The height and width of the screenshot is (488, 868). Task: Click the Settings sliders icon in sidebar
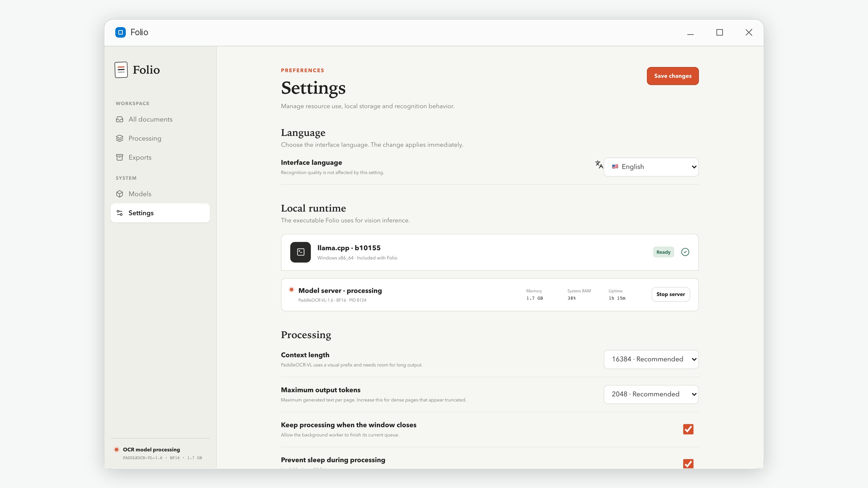[119, 213]
